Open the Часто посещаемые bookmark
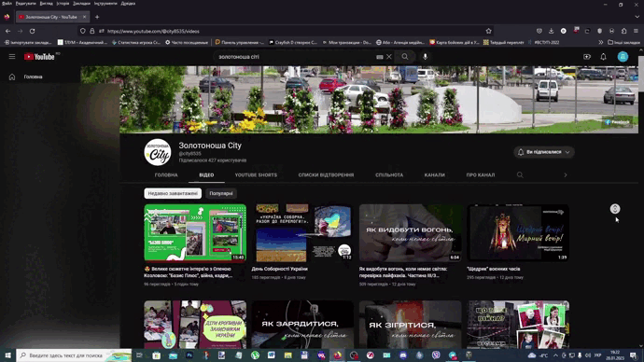The height and width of the screenshot is (362, 644). tap(187, 42)
